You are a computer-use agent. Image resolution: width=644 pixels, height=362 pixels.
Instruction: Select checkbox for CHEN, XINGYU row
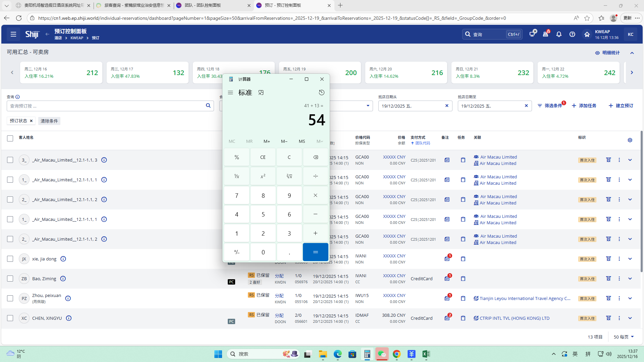coord(10,318)
